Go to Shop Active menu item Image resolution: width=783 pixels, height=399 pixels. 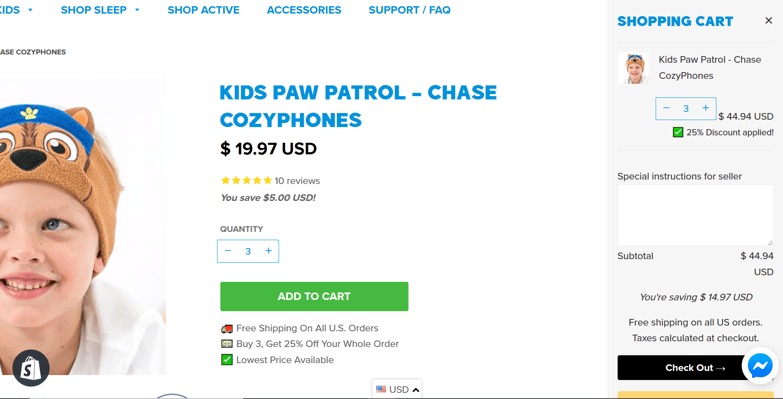coord(203,10)
